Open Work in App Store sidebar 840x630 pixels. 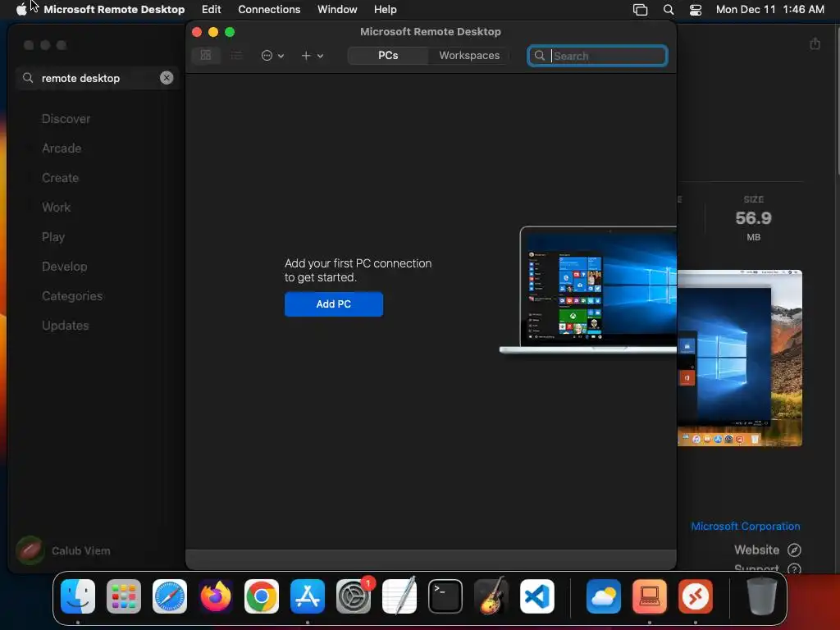pos(57,207)
